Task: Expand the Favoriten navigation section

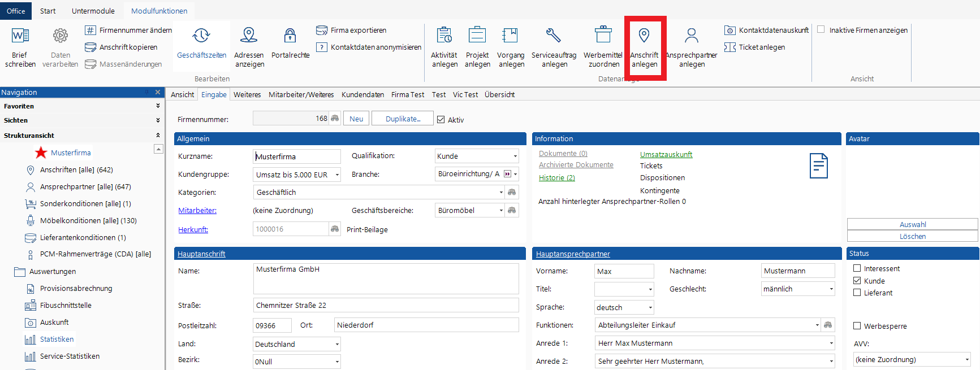Action: [158, 106]
